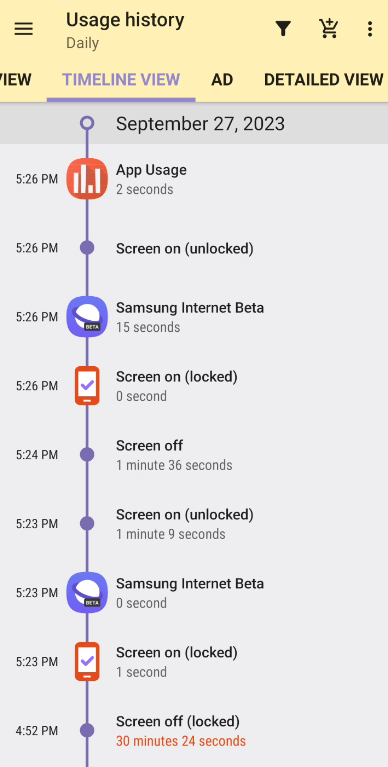The width and height of the screenshot is (388, 767).
Task: Select Screen on (unlocked) 1 minute 9 seconds entry
Action: tap(194, 524)
